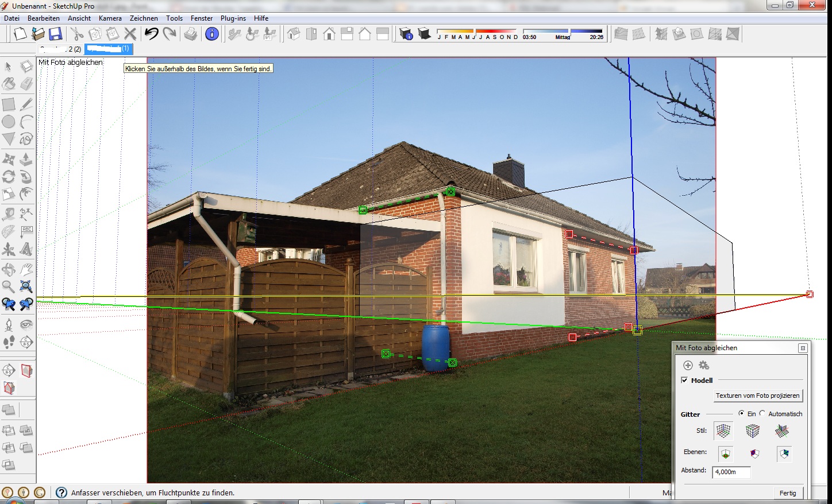Viewport: 832px width, 504px height.
Task: Open the Zeichnen menu
Action: (x=144, y=18)
